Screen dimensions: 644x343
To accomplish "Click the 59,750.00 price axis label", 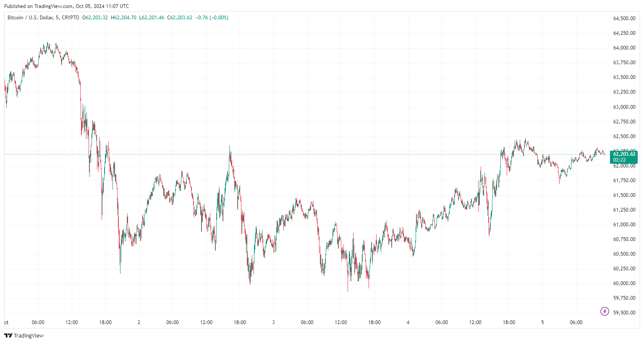I will pos(624,298).
